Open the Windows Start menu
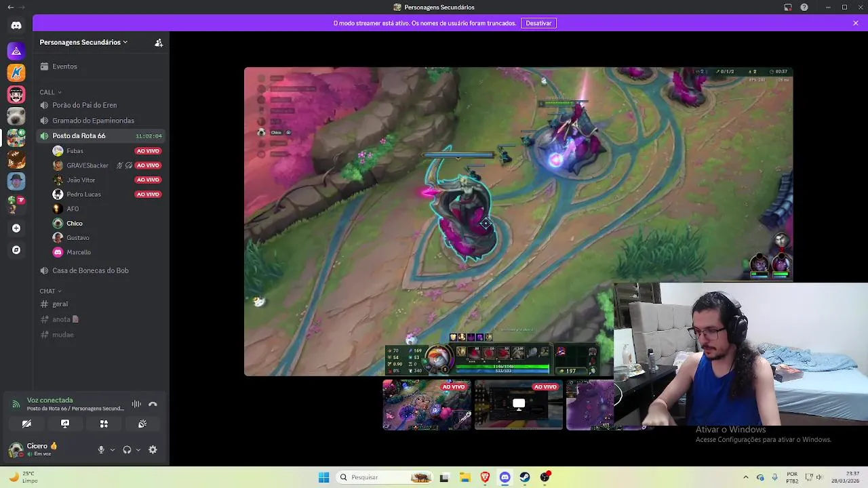Image resolution: width=868 pixels, height=488 pixels. click(x=323, y=477)
